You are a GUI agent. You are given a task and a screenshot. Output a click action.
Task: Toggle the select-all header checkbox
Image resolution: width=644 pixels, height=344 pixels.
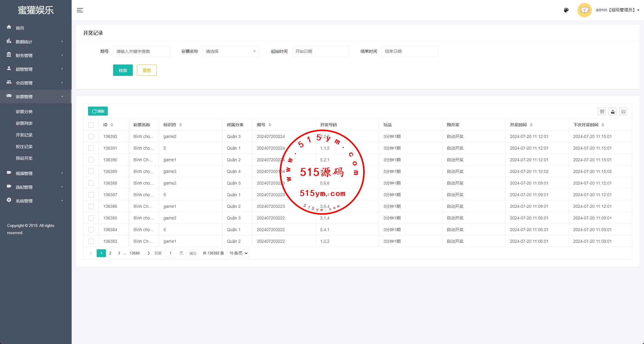pos(91,125)
